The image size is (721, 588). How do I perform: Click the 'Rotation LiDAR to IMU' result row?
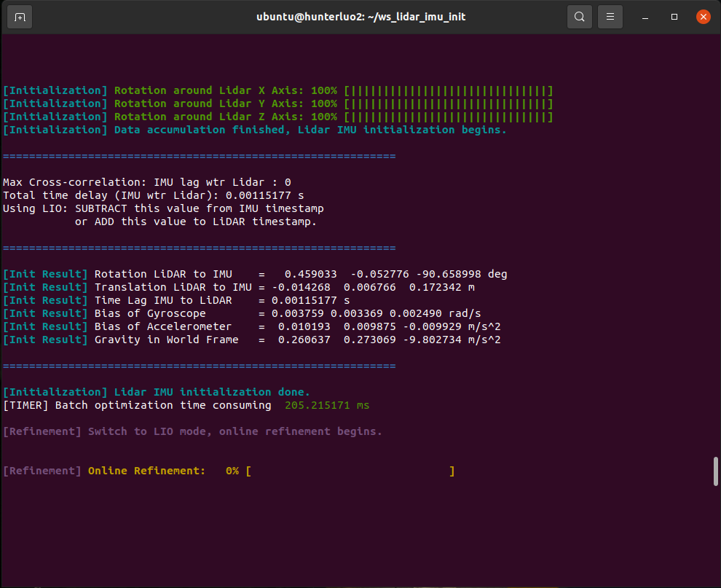[255, 274]
